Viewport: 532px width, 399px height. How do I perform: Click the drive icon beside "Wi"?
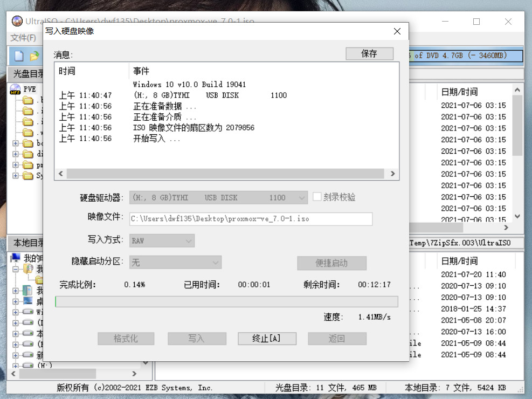click(28, 312)
